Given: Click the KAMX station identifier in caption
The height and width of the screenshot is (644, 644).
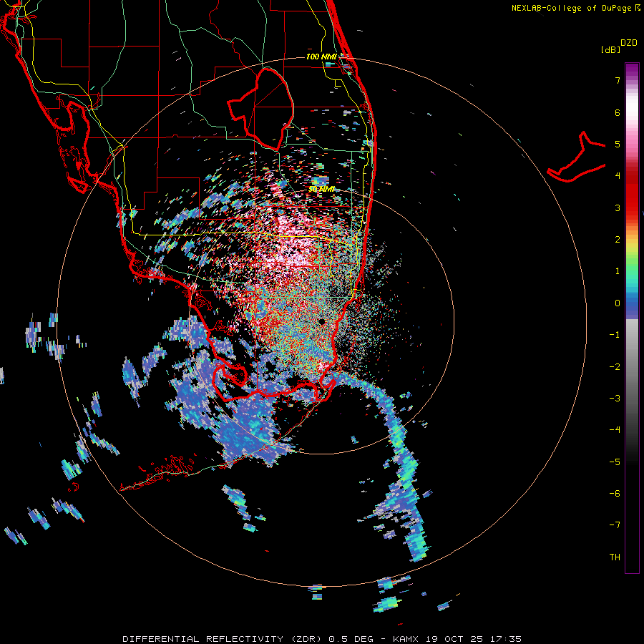Looking at the screenshot, I should pyautogui.click(x=406, y=639).
